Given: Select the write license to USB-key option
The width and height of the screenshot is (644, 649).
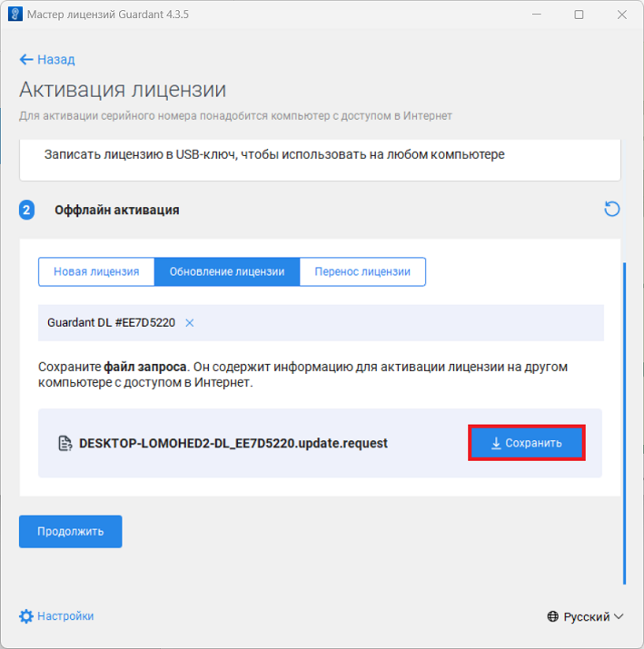Looking at the screenshot, I should 274,154.
